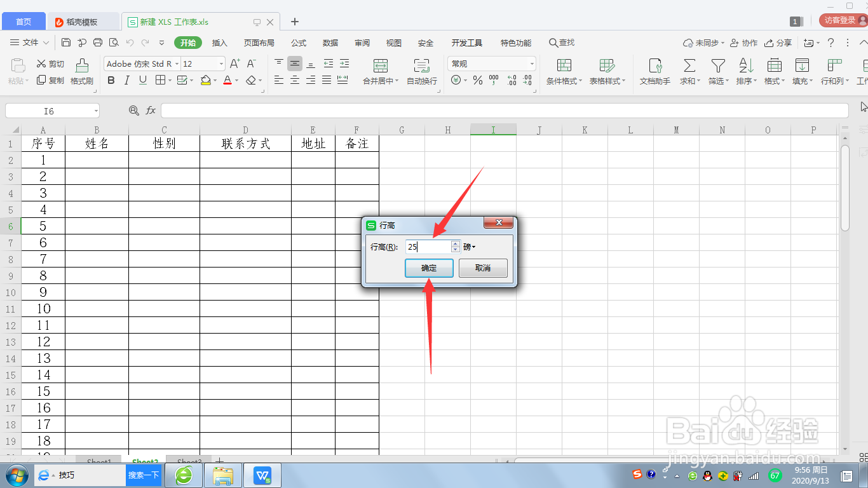Left-align cell text horizontally
Viewport: 868px width, 488px height.
pyautogui.click(x=279, y=80)
